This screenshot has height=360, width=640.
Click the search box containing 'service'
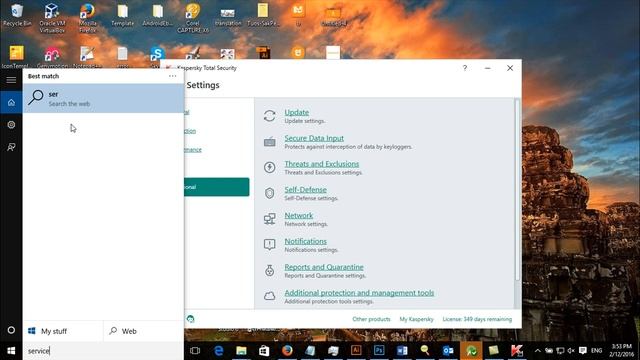coord(104,351)
